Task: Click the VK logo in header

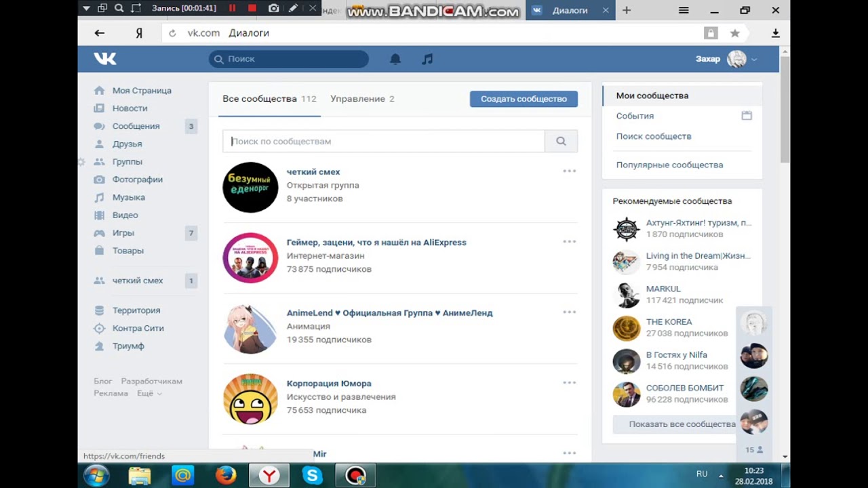Action: (x=105, y=59)
